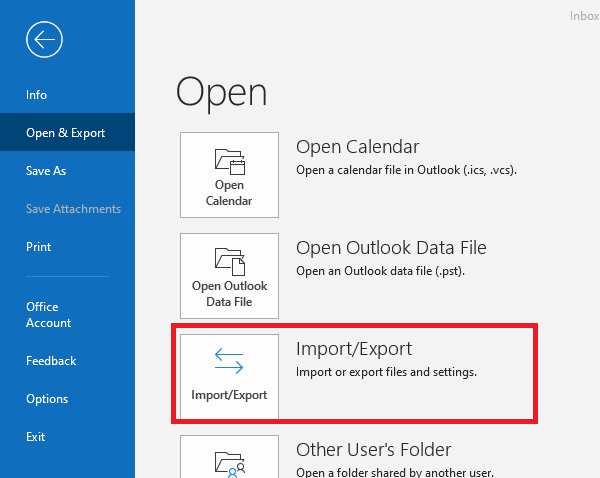Click Exit to close Outlook
Image resolution: width=600 pixels, height=478 pixels.
pyautogui.click(x=36, y=437)
